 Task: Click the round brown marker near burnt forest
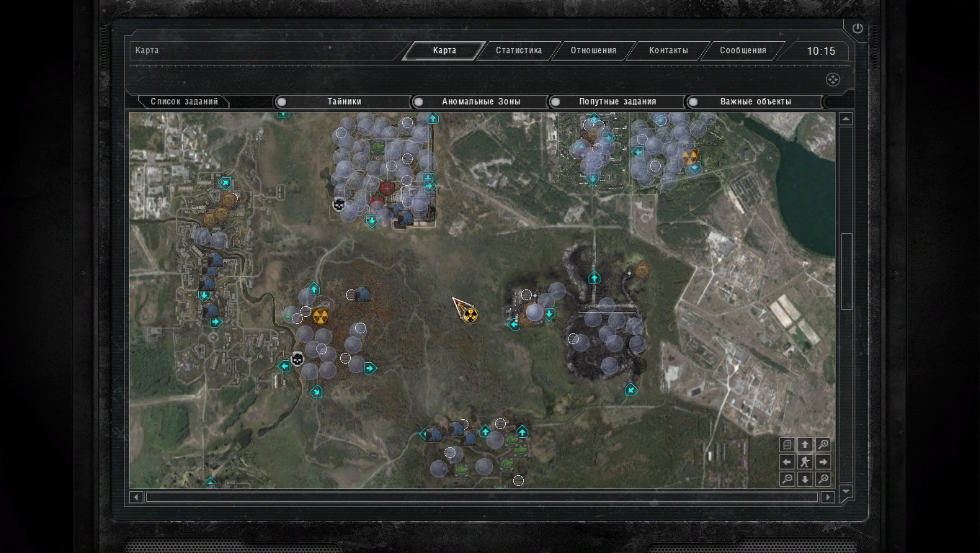tap(641, 271)
